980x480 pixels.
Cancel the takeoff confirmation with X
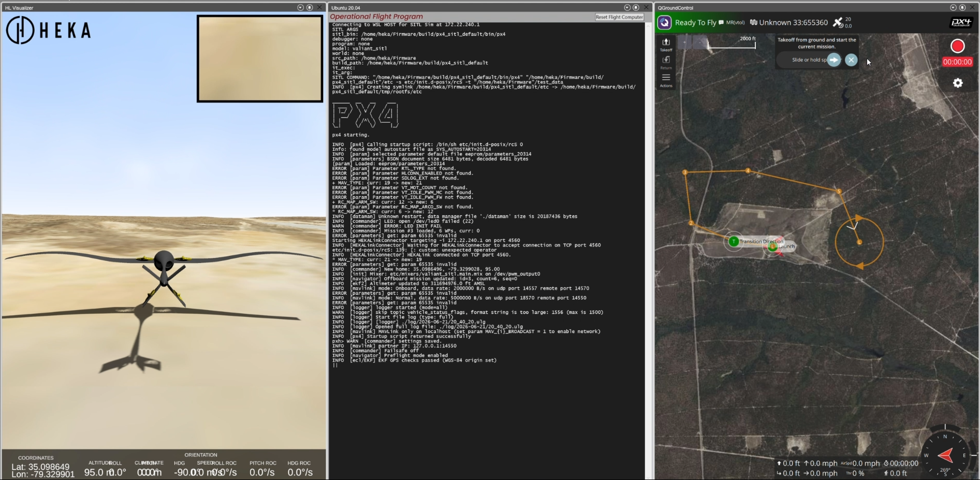coord(851,60)
